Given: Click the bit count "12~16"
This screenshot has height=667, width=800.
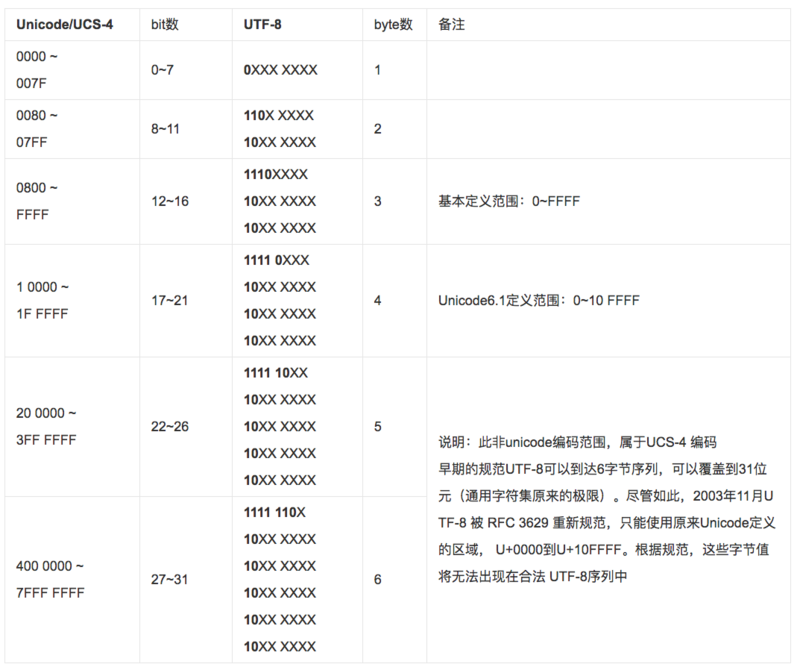Looking at the screenshot, I should pyautogui.click(x=170, y=201).
